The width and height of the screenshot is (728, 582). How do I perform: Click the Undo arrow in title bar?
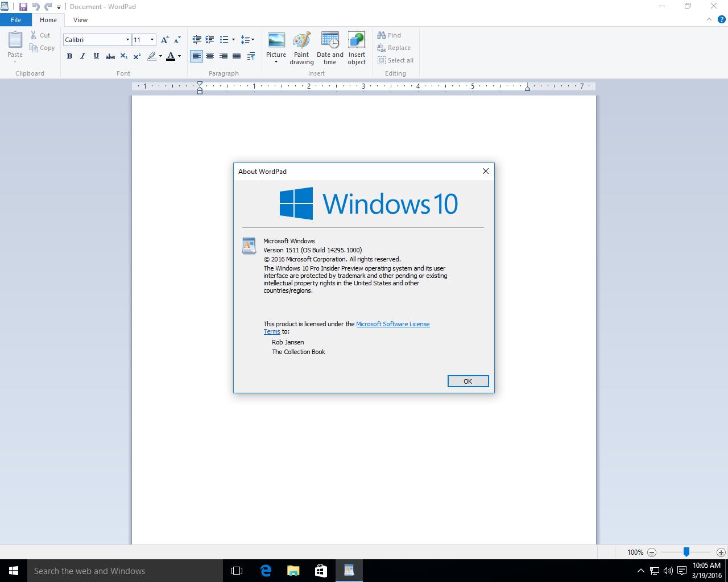click(x=36, y=7)
